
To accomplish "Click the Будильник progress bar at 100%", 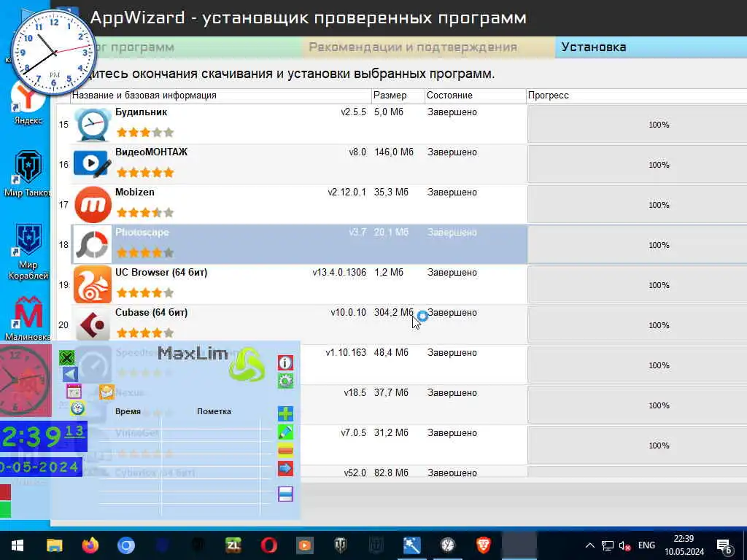I will point(638,125).
